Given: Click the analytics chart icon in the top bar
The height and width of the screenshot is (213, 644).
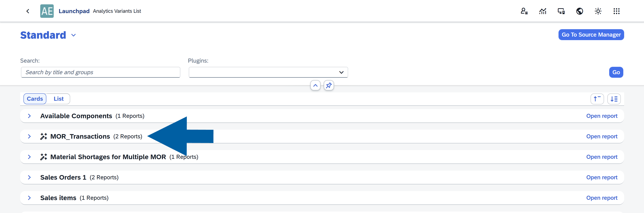Looking at the screenshot, I should (x=543, y=11).
